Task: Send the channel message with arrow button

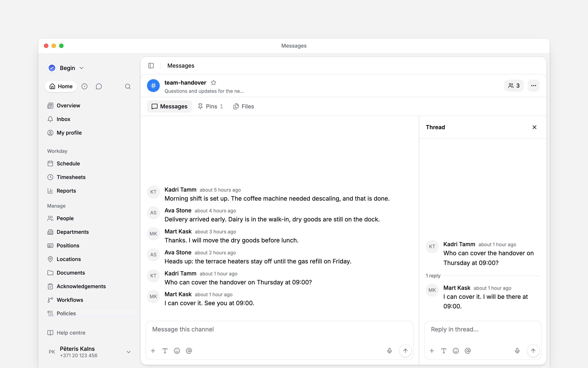Action: (x=405, y=351)
